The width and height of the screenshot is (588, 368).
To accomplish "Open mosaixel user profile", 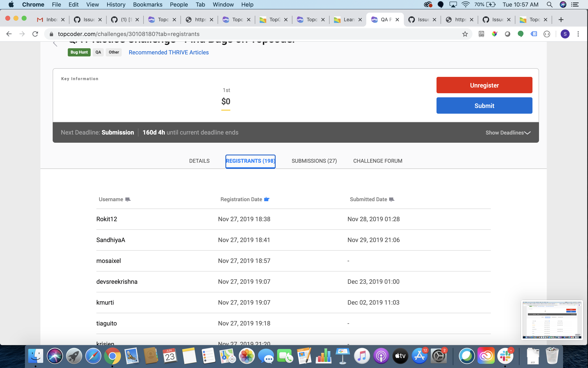I will coord(108,261).
